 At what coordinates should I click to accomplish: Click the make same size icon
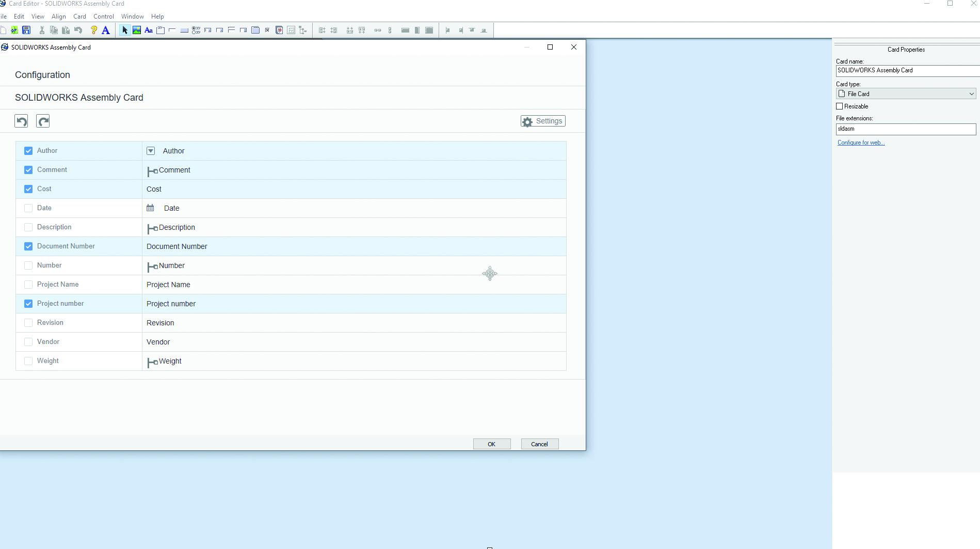(x=429, y=30)
